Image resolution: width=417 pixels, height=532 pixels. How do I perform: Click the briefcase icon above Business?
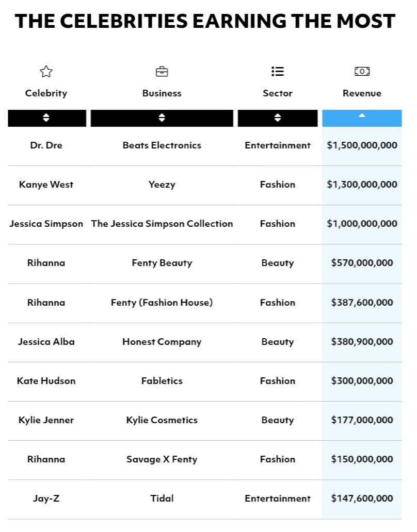point(162,72)
